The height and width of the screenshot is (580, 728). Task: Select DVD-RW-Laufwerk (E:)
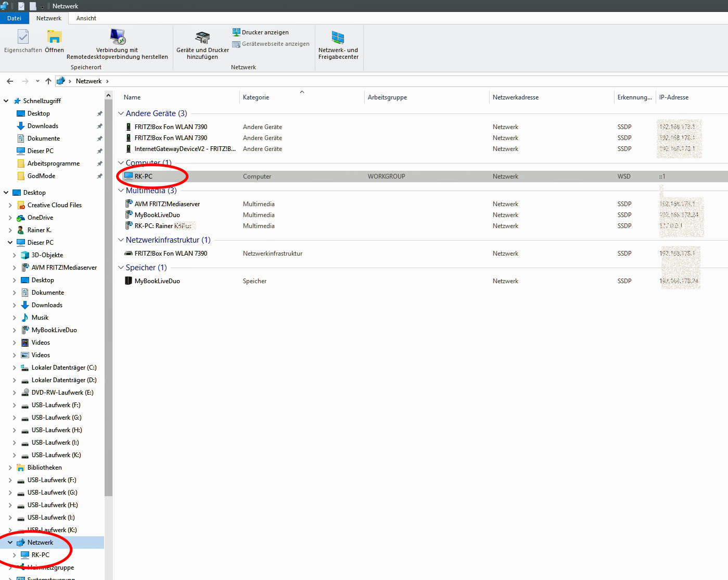[x=62, y=393]
